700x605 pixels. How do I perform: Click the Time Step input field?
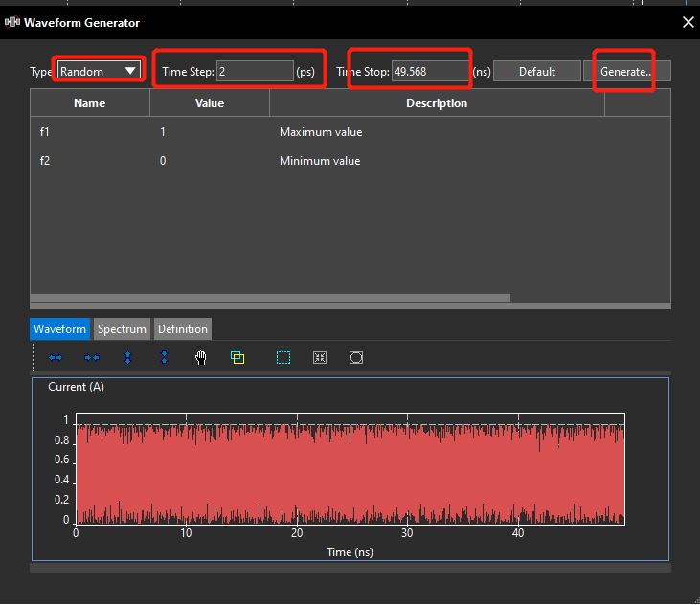click(x=255, y=72)
